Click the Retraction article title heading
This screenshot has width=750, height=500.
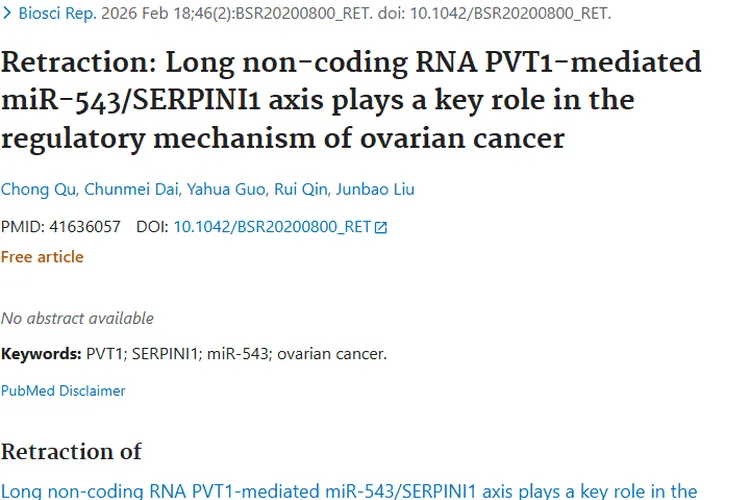point(351,99)
